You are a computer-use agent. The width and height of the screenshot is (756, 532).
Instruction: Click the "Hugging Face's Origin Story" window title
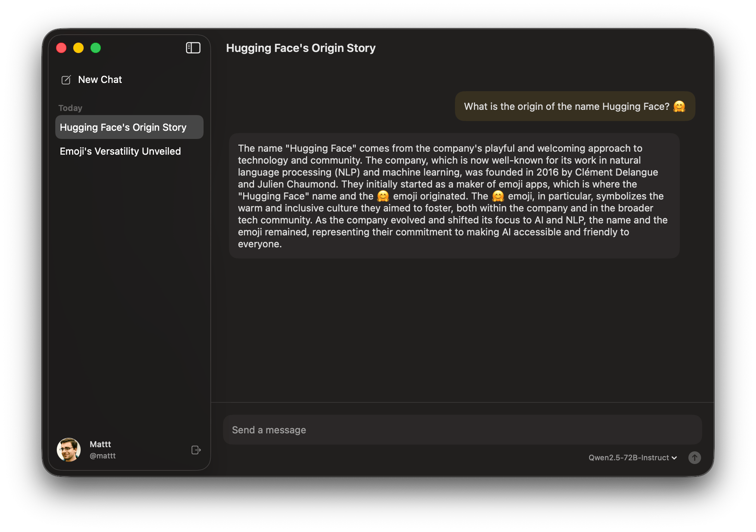[301, 48]
